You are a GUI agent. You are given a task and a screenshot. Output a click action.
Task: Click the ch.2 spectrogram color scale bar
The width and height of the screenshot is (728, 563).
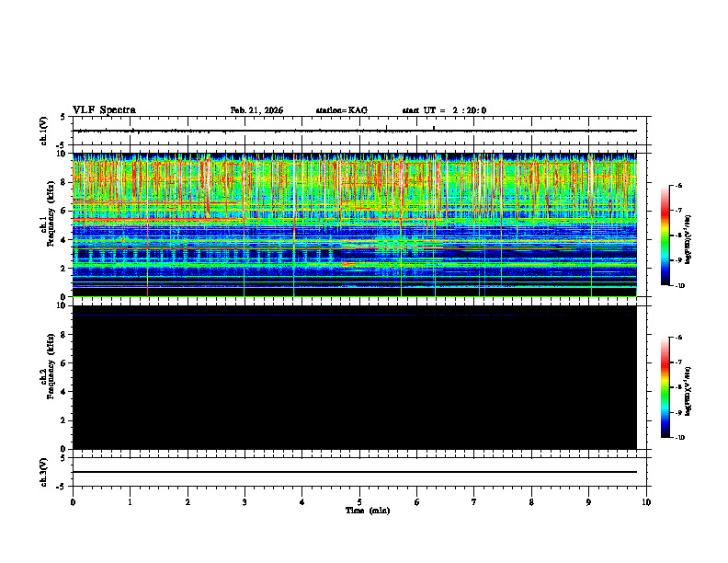665,387
